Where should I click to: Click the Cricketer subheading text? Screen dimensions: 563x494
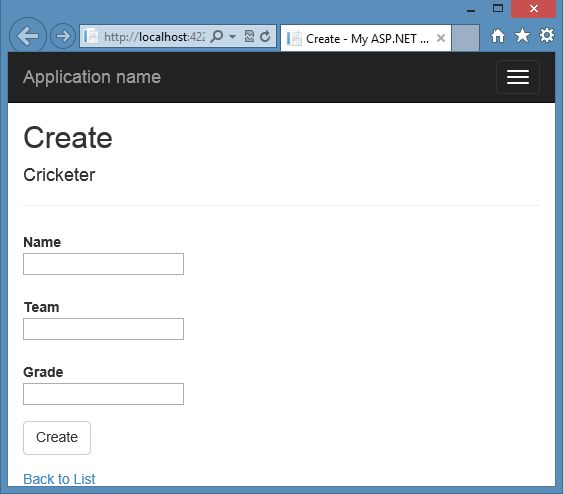[59, 175]
